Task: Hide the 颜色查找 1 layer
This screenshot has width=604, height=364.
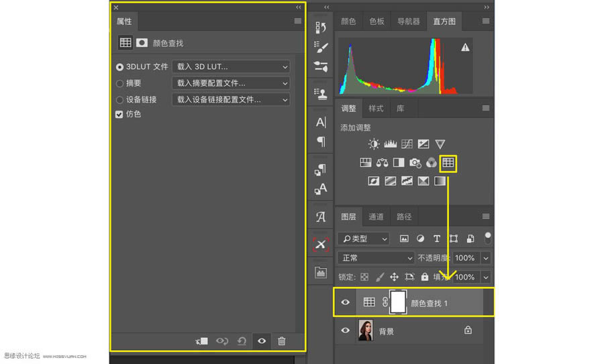Action: click(x=346, y=302)
